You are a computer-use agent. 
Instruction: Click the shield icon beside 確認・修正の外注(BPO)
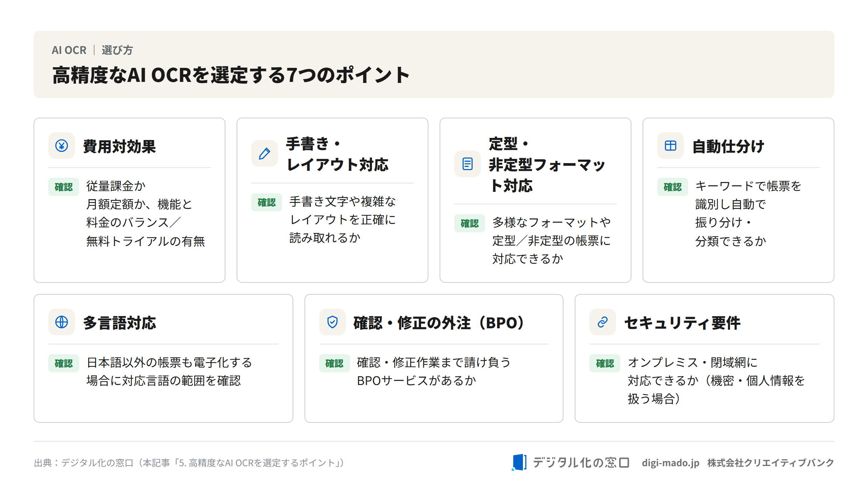click(x=332, y=322)
